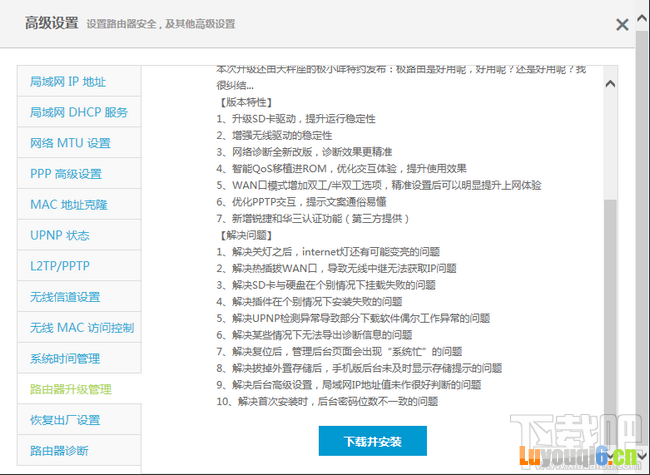This screenshot has width=650, height=475.
Task: Click line about internet灯 after 关灯
Action: tap(328, 252)
